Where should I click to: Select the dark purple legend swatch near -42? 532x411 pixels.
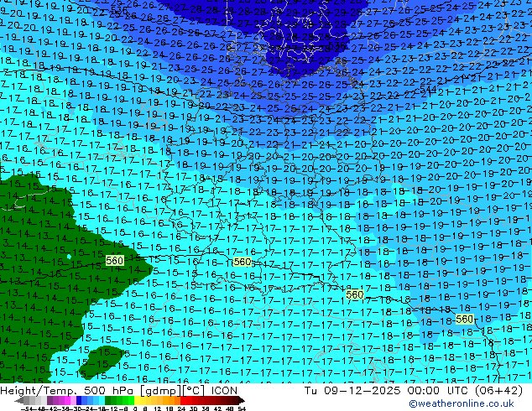tap(50, 400)
